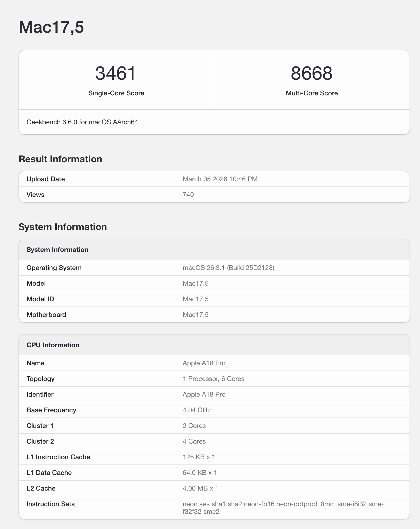Click the Instruction Sets value text
Screen dimensions: 420x529
click(x=283, y=508)
